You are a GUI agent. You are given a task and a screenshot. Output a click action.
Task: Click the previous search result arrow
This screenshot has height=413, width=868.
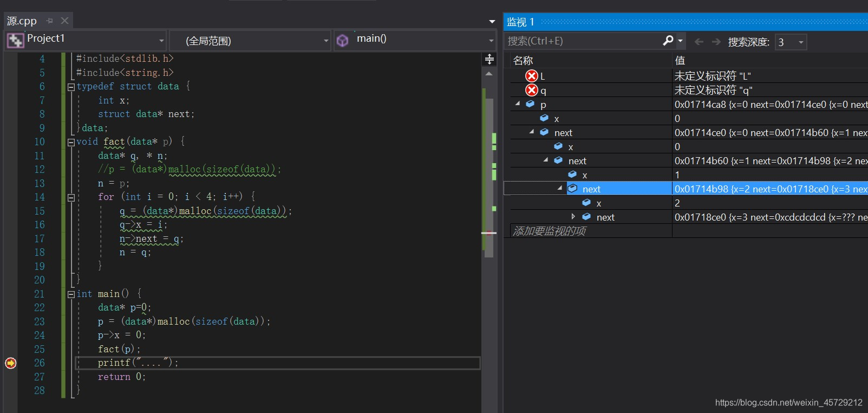(x=699, y=42)
